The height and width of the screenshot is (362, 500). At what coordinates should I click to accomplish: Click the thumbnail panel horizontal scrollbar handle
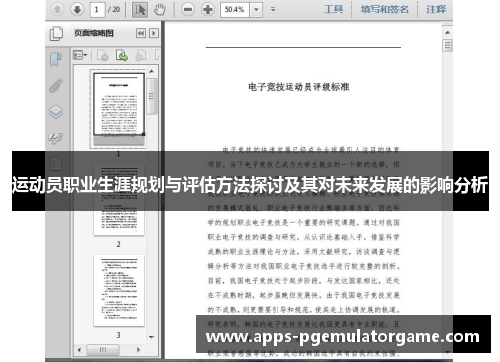click(103, 350)
